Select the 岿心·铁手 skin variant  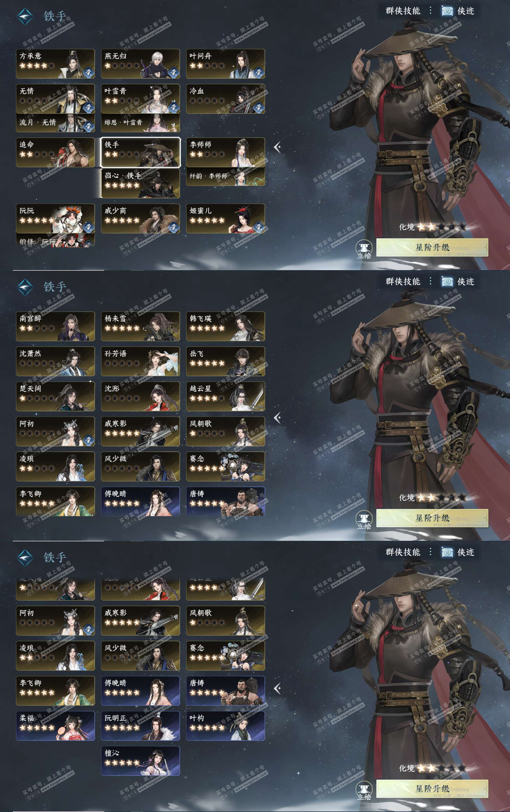141,183
